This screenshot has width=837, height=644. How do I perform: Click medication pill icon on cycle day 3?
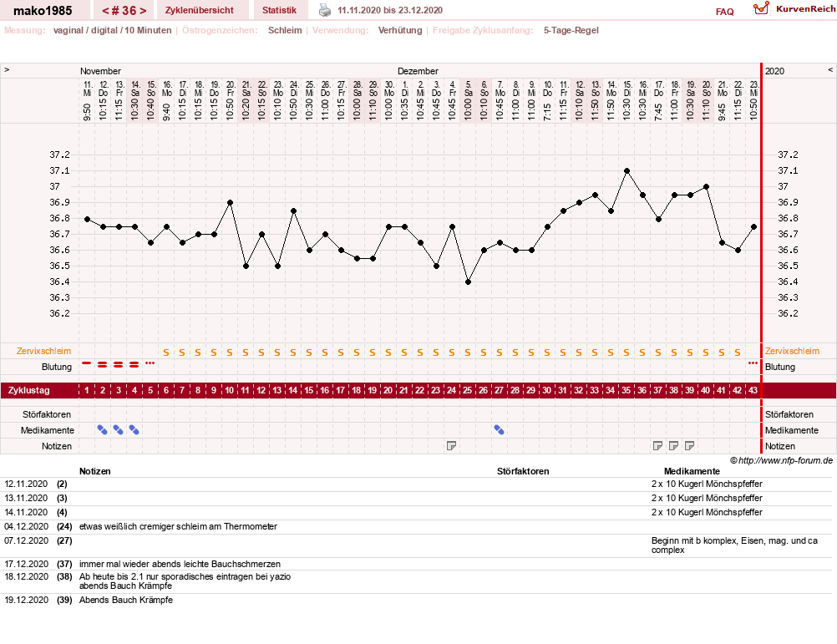click(119, 430)
